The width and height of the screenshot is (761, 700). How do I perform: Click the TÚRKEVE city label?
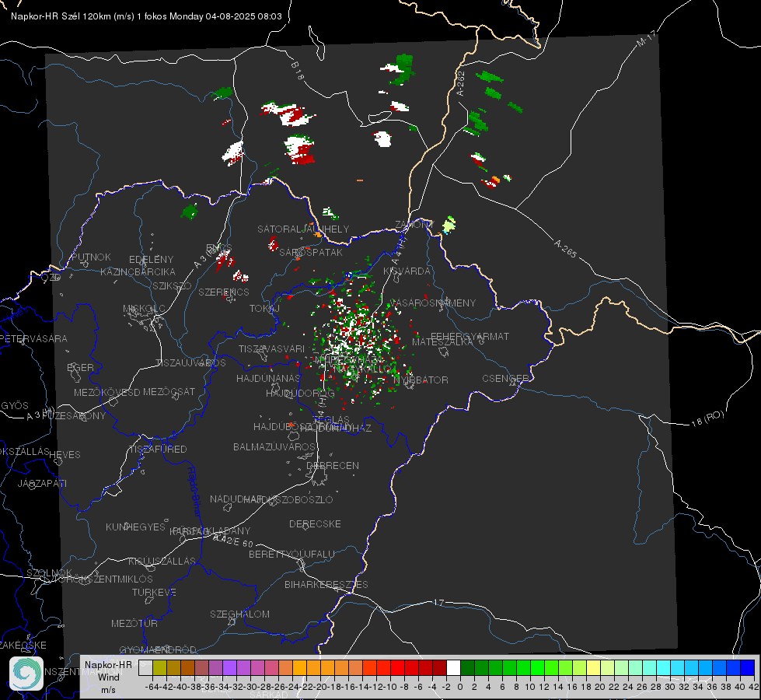pos(154,592)
